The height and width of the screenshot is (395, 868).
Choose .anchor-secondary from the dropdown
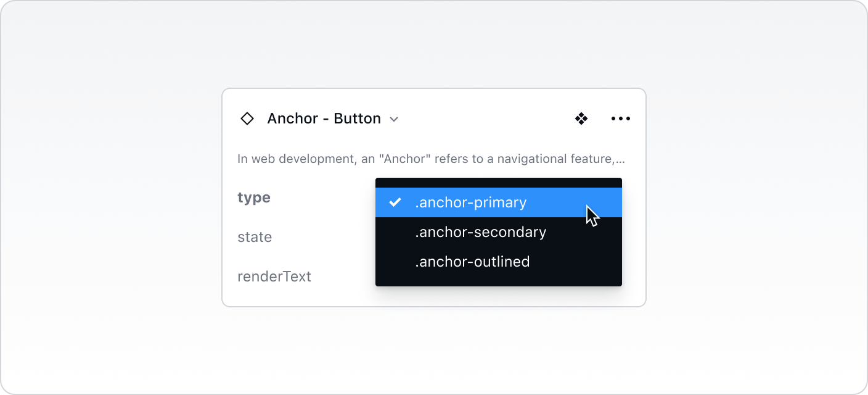click(x=481, y=232)
